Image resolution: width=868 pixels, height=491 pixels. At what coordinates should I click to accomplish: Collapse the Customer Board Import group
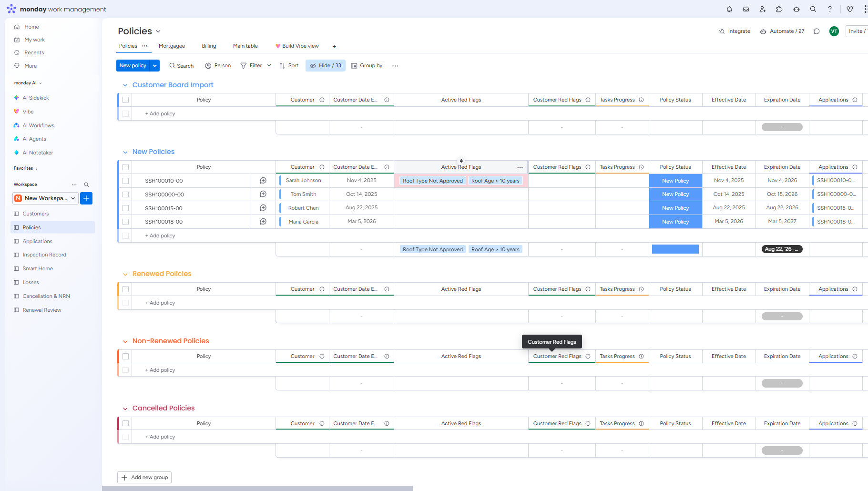(125, 85)
